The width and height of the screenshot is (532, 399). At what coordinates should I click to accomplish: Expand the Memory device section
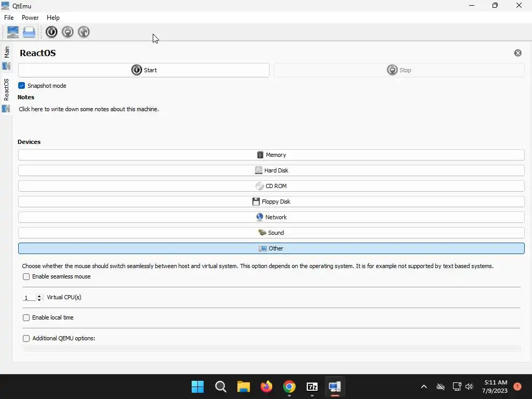(271, 155)
